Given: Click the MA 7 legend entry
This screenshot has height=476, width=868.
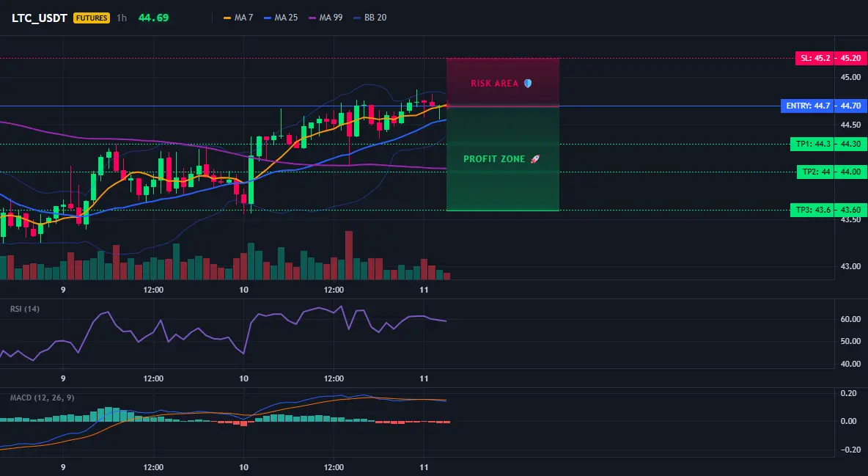Looking at the screenshot, I should [238, 18].
